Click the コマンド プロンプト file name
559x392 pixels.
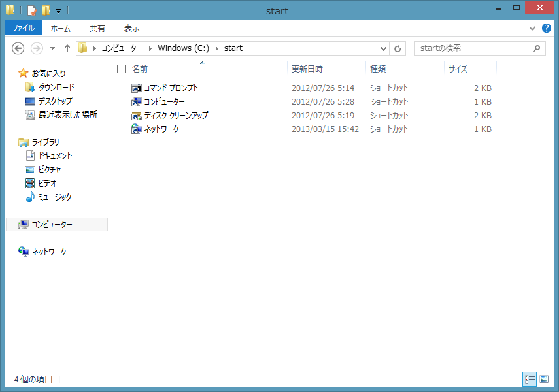[x=171, y=88]
